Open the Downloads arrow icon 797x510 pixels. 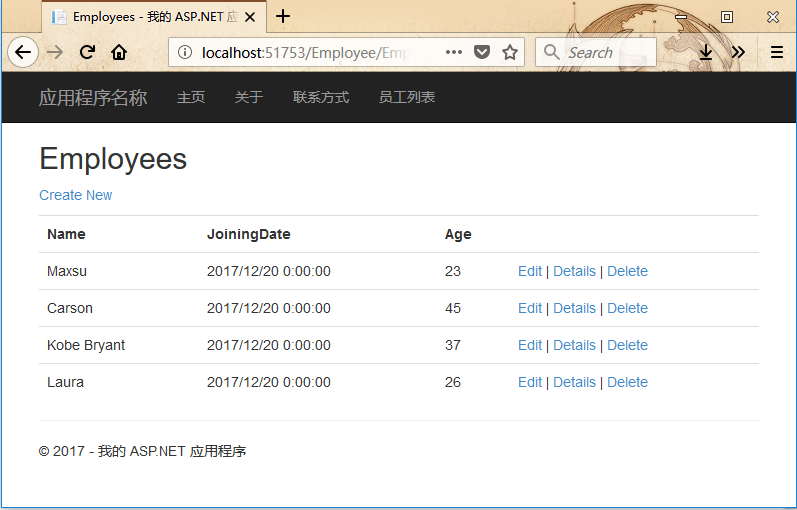coord(706,52)
